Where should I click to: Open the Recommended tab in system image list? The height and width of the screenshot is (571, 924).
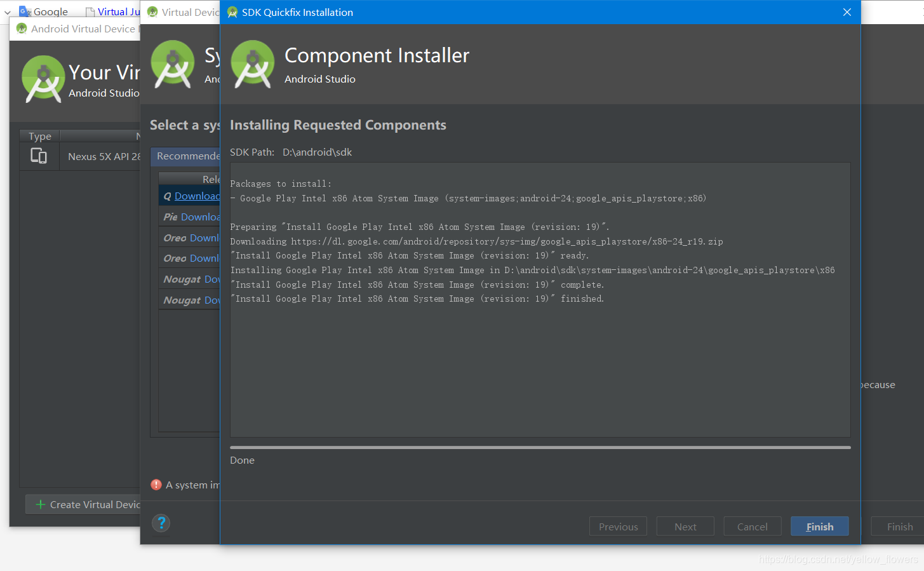click(185, 156)
